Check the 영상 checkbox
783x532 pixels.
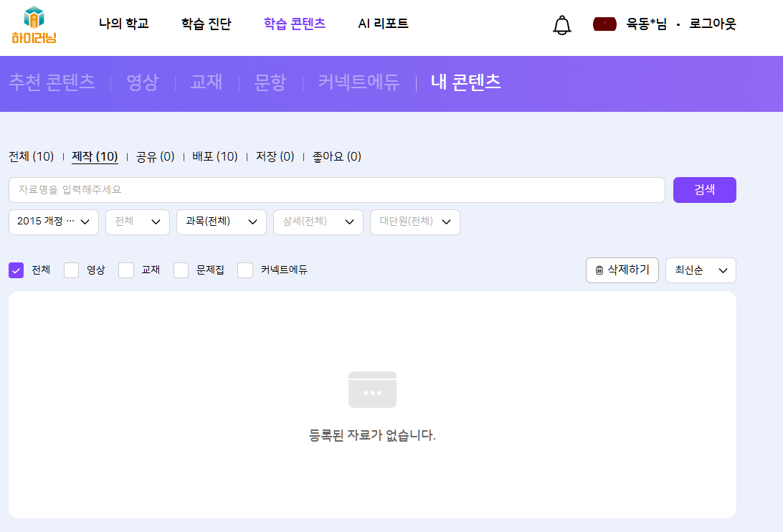click(71, 270)
